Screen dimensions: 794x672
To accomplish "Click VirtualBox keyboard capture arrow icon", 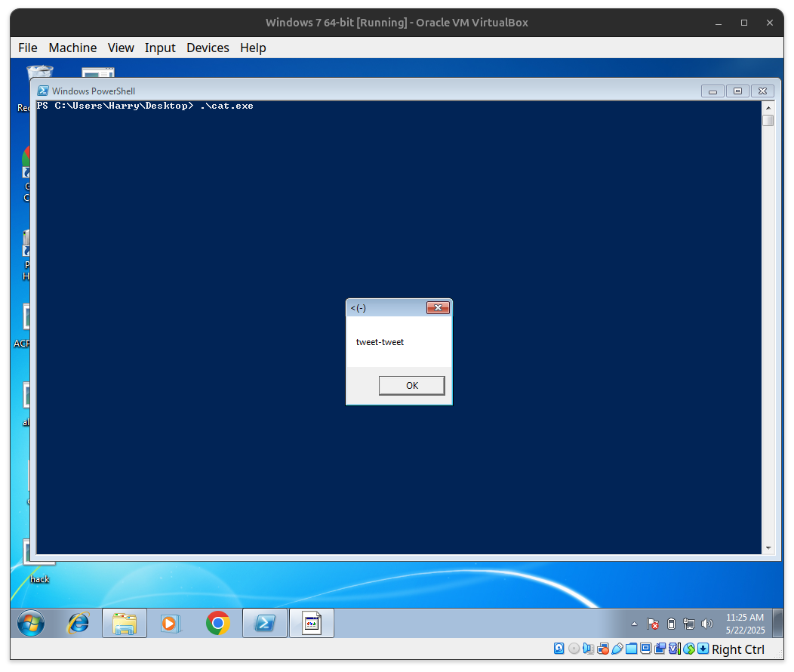I will [x=703, y=649].
